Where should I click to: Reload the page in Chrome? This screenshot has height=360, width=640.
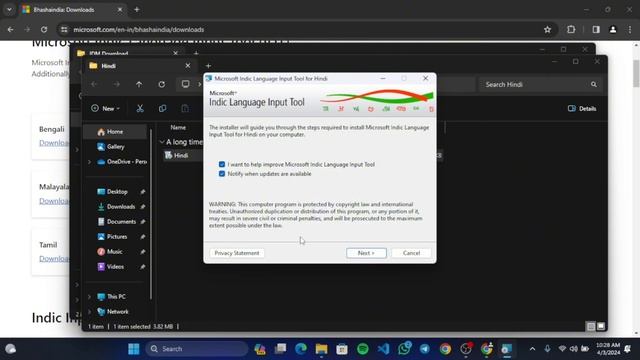[x=44, y=29]
